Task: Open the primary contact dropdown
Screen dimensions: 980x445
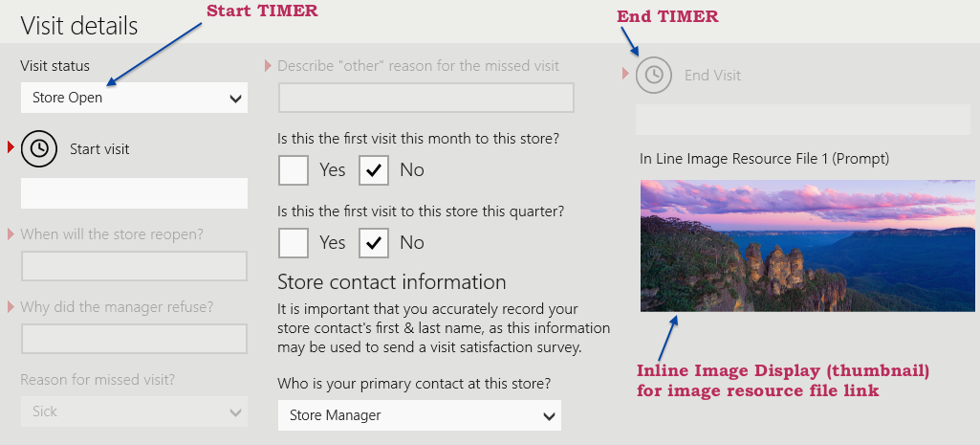Action: pyautogui.click(x=419, y=415)
